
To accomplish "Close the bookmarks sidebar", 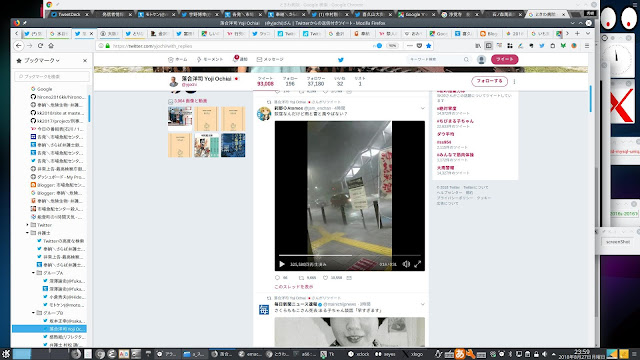I will [85, 60].
